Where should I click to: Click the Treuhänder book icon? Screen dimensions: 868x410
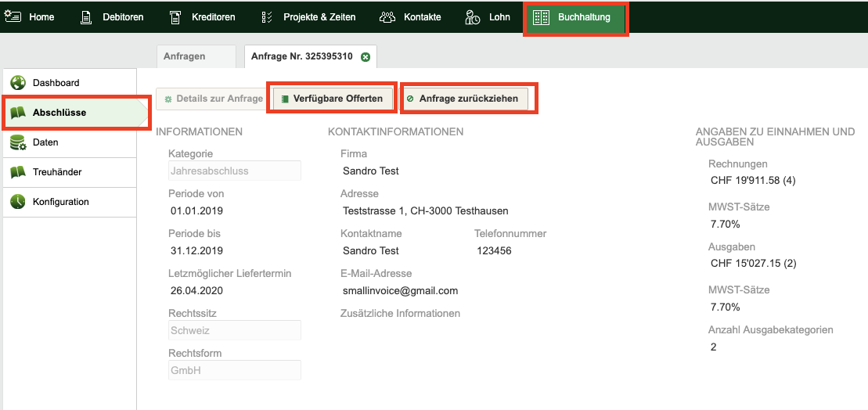point(18,173)
